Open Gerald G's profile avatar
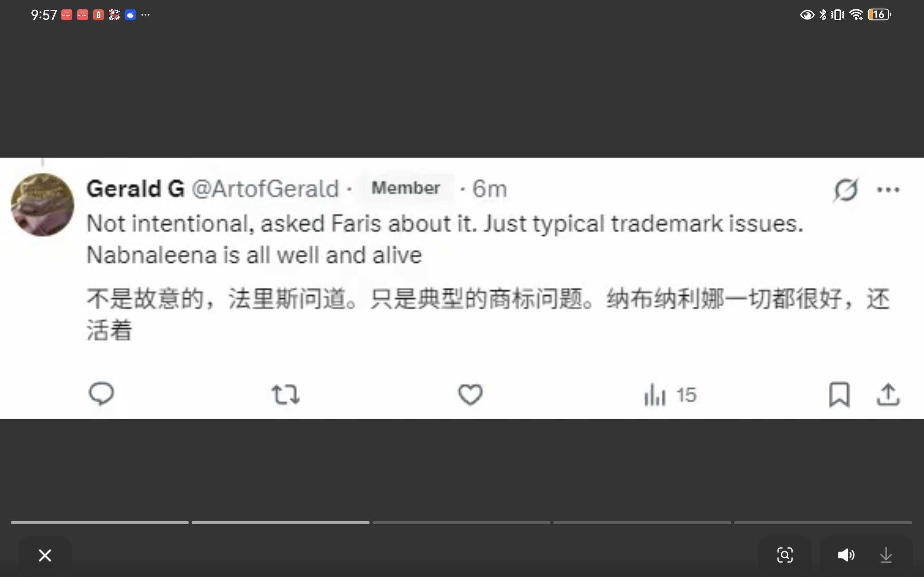 pos(42,205)
